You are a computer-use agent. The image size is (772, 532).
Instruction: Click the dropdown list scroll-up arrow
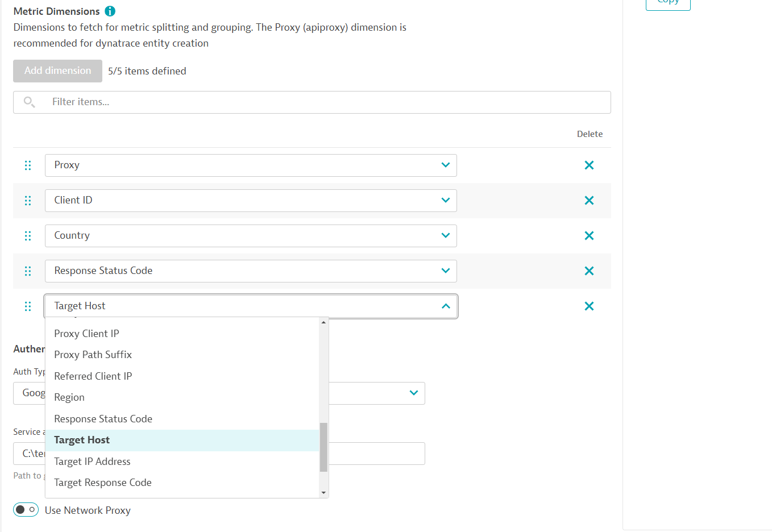click(323, 322)
